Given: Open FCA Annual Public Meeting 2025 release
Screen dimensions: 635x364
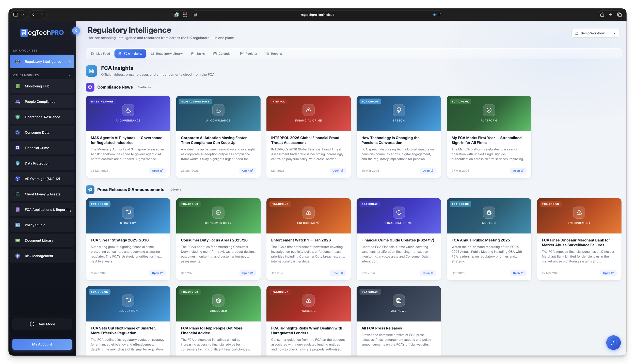Looking at the screenshot, I should pos(518,273).
